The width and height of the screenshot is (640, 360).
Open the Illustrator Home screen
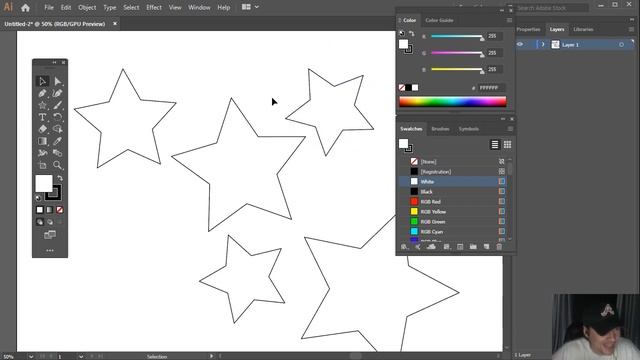click(x=25, y=7)
